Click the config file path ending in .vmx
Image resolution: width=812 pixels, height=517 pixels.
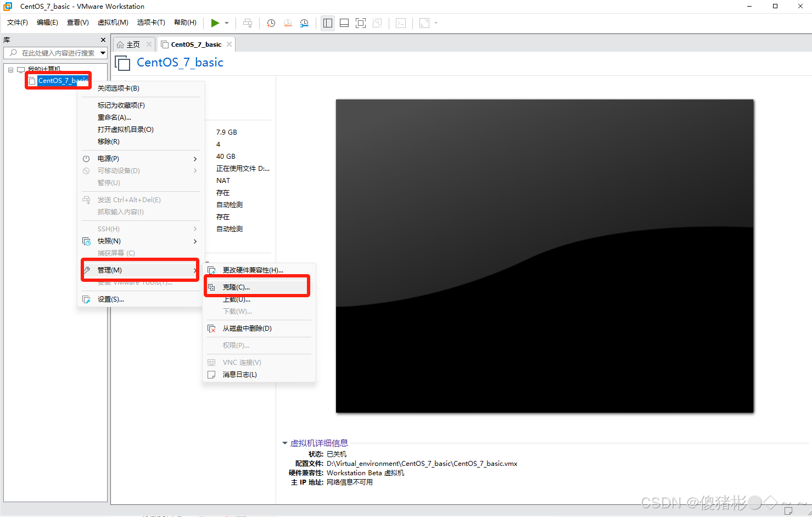click(422, 464)
